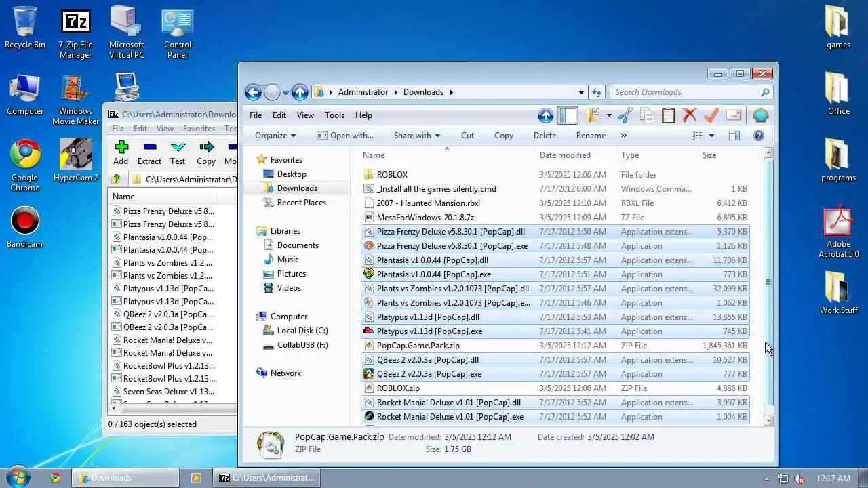
Task: Click the 7-Zip Add green plus icon
Action: coord(121,147)
